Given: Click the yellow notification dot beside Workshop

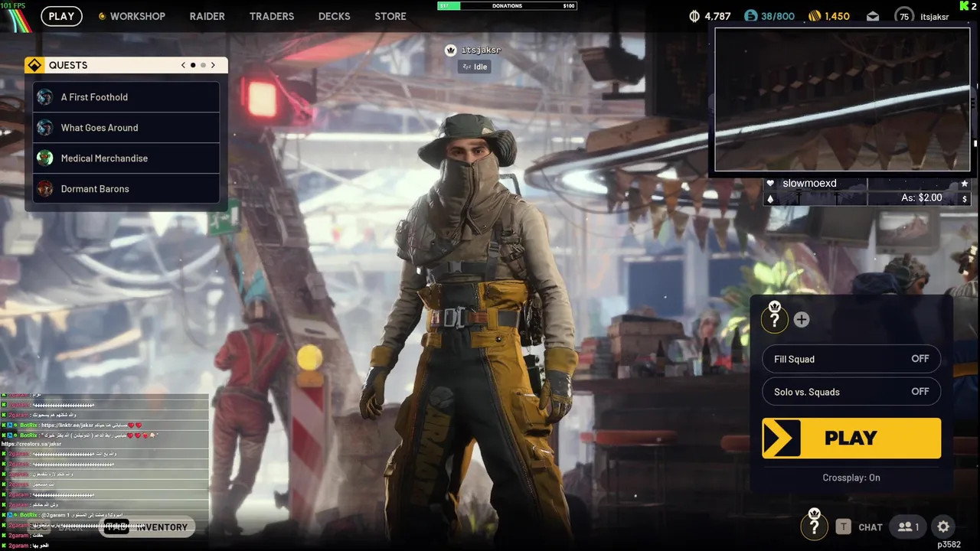Looking at the screenshot, I should [101, 16].
